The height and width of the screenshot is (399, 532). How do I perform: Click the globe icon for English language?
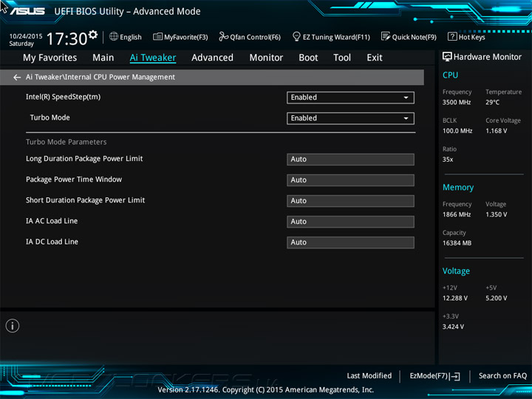tap(114, 36)
